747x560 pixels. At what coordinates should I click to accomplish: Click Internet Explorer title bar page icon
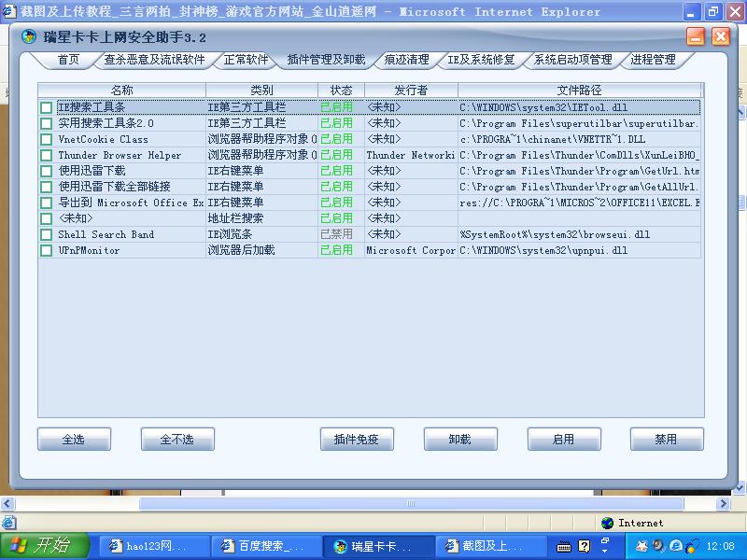(x=8, y=10)
